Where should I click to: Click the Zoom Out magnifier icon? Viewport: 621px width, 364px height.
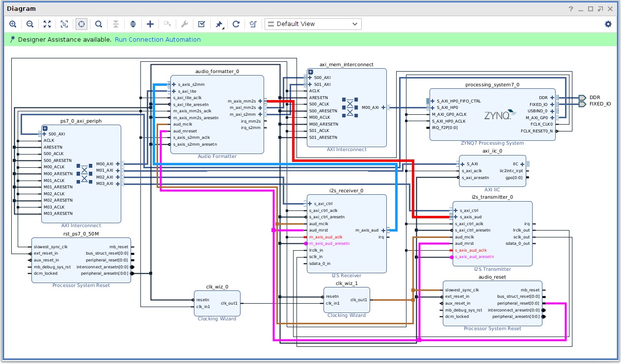[30, 24]
